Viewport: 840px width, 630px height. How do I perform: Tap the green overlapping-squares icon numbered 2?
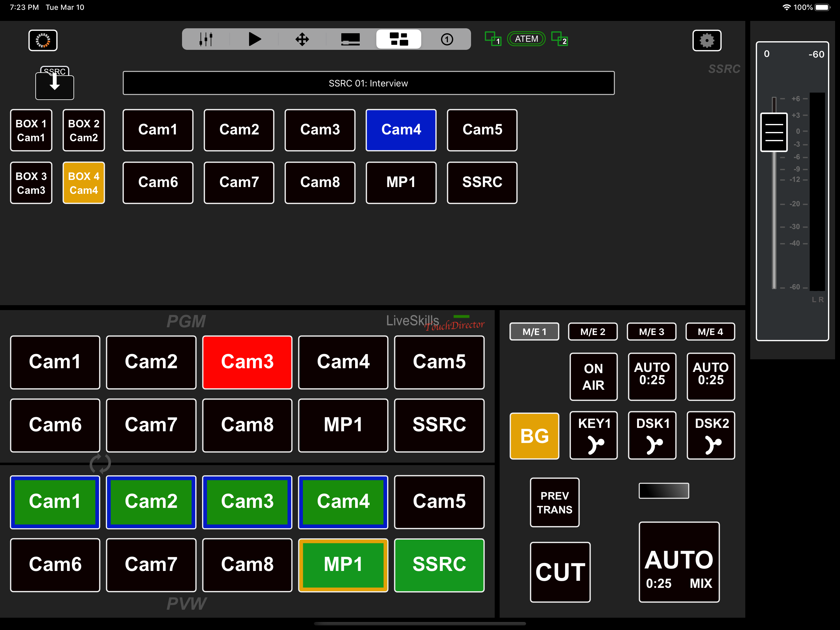[559, 39]
